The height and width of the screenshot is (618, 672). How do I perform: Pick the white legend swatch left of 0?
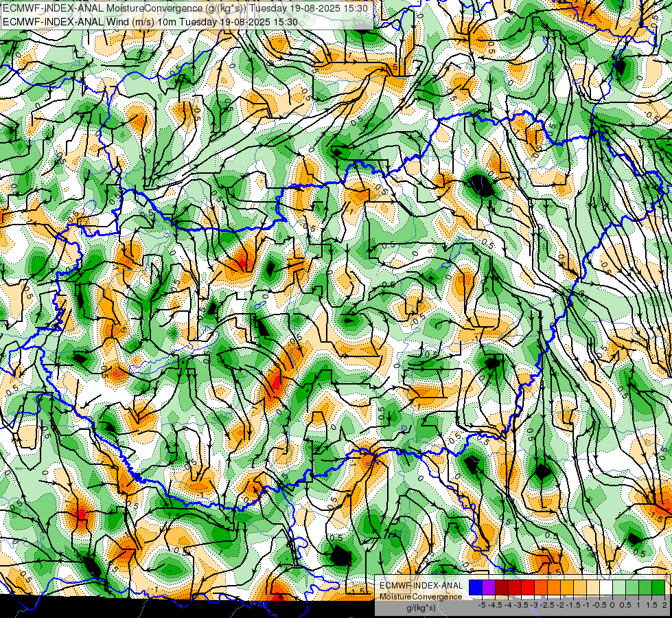pyautogui.click(x=606, y=587)
